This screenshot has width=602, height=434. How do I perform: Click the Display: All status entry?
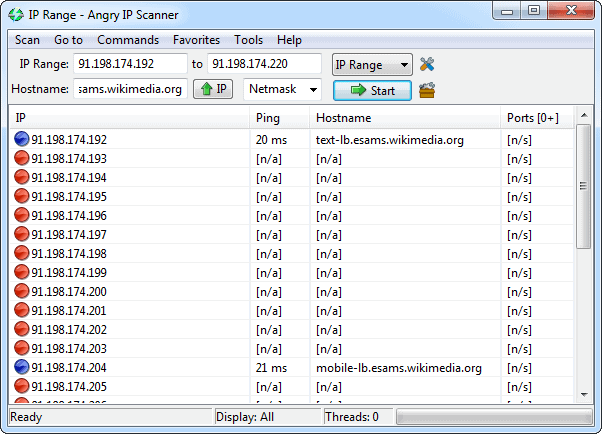pyautogui.click(x=245, y=417)
